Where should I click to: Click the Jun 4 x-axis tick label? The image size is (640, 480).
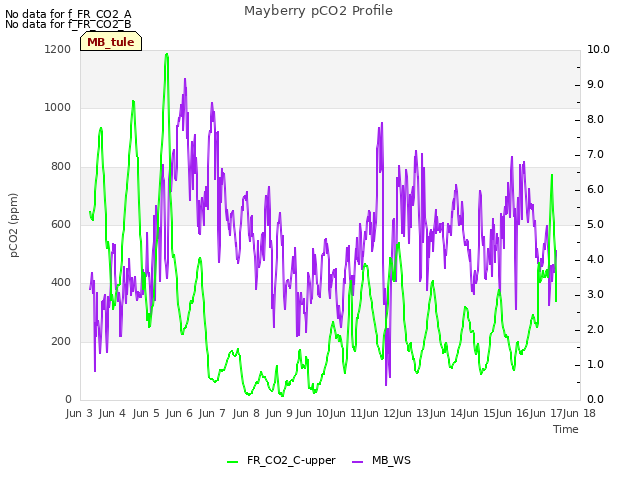coord(112,413)
